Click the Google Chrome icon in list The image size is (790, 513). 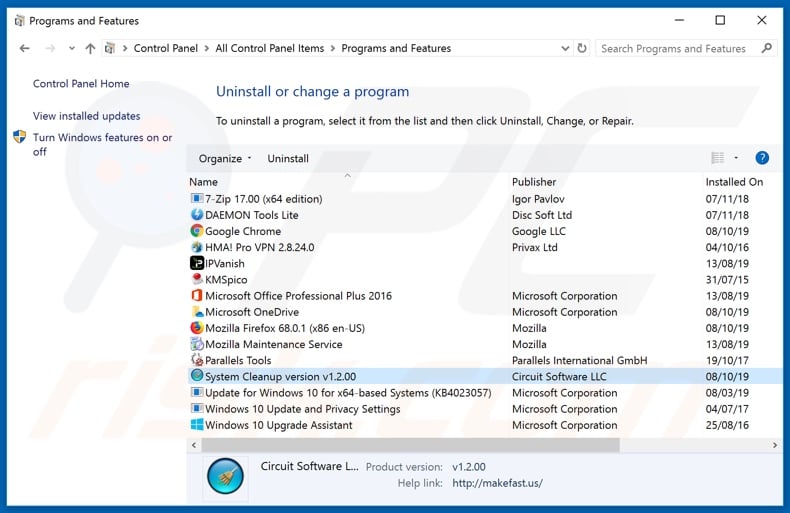(196, 231)
